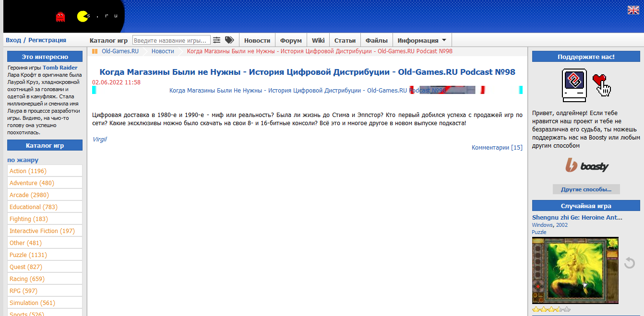Click the star rating under random game

click(551, 310)
